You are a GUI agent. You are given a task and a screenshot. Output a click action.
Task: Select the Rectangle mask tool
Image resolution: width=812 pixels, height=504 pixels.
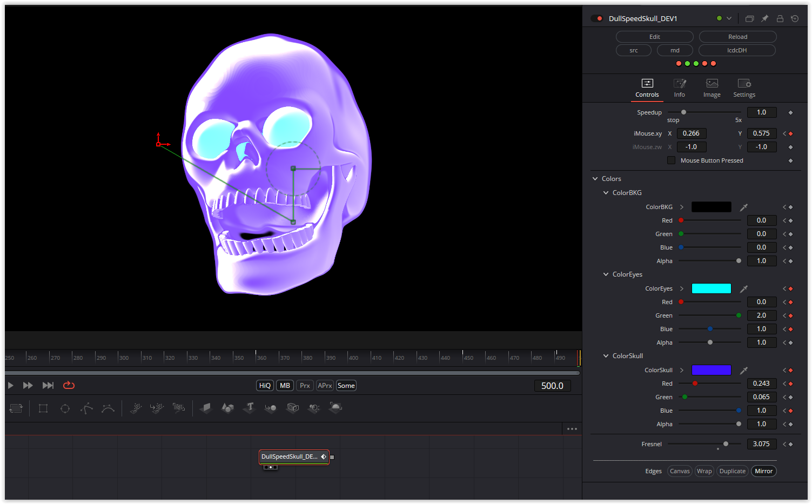click(x=43, y=408)
